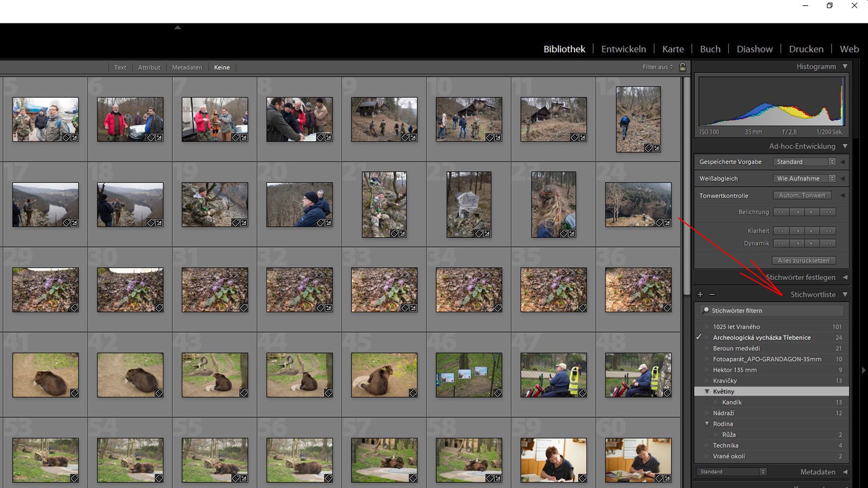The width and height of the screenshot is (868, 488).
Task: Collapse the Květiny keyword tree
Action: coord(707,391)
